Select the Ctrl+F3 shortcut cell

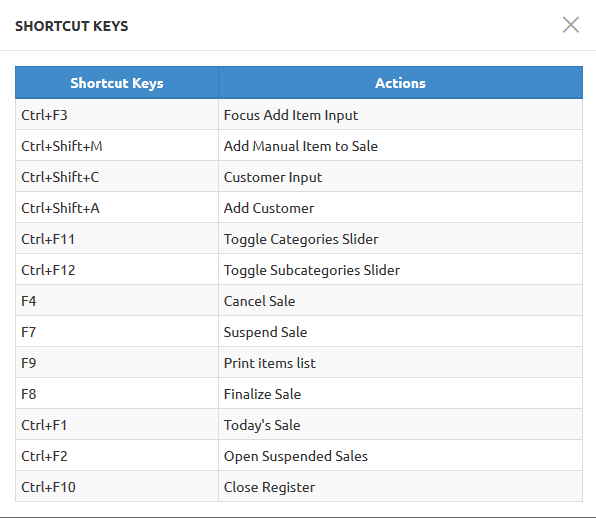point(117,115)
